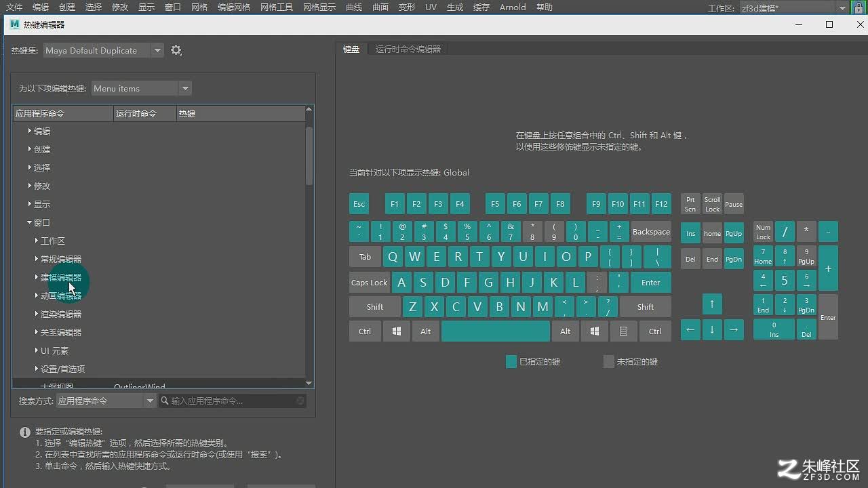Expand the 常规编辑器 tree node
The width and height of the screenshot is (868, 488).
click(x=37, y=259)
